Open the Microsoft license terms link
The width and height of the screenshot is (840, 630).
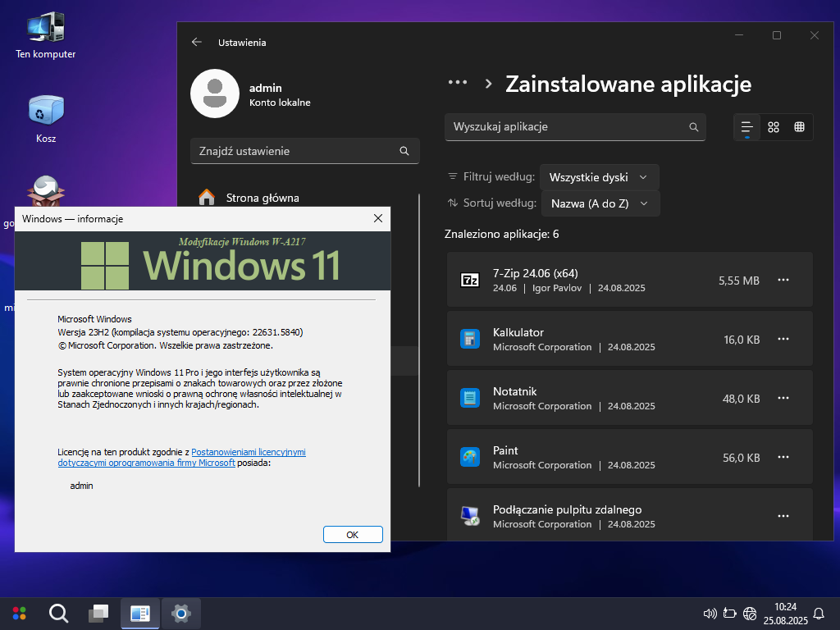click(x=248, y=452)
